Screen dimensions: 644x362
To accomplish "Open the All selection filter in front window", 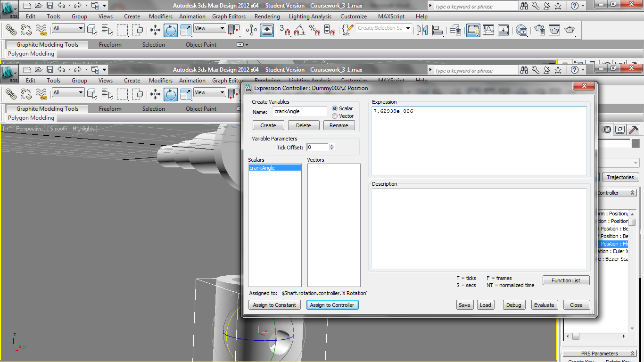I will click(x=68, y=92).
